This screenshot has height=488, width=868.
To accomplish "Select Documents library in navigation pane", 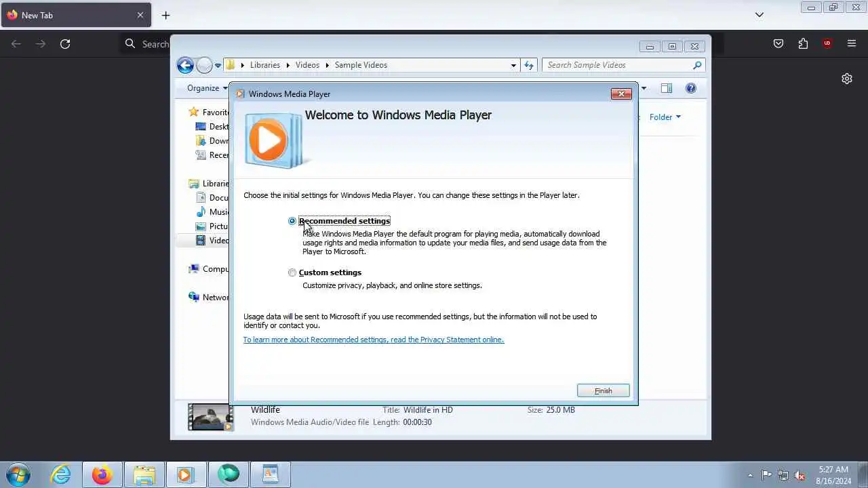I will (212, 198).
